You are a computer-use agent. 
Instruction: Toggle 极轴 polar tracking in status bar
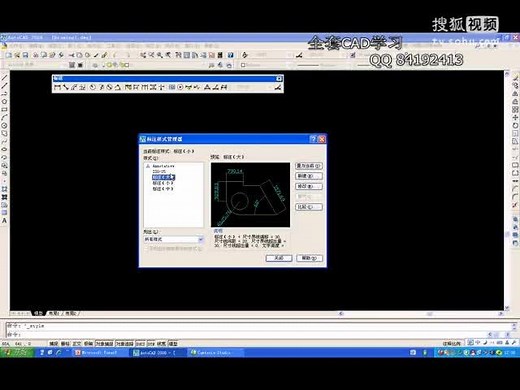click(x=88, y=343)
